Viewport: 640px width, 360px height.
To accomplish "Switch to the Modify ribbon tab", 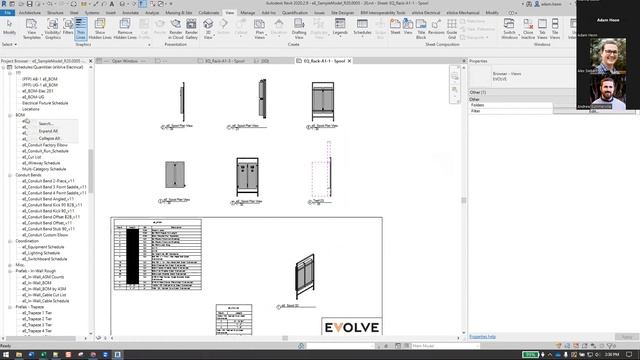I will click(492, 13).
